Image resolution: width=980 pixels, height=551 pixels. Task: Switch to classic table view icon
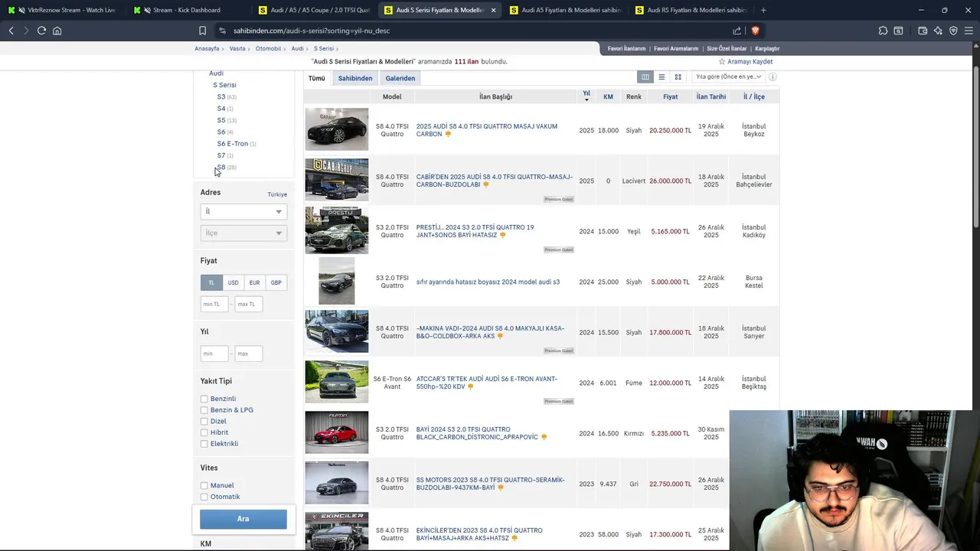(x=645, y=77)
